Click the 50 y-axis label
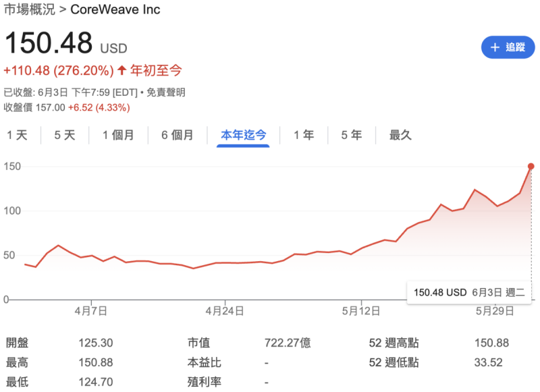This screenshot has width=540, height=392. (9, 255)
